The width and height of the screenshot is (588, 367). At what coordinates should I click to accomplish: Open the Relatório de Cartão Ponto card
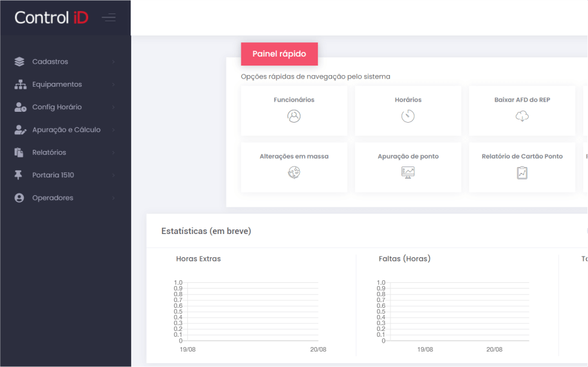click(522, 167)
